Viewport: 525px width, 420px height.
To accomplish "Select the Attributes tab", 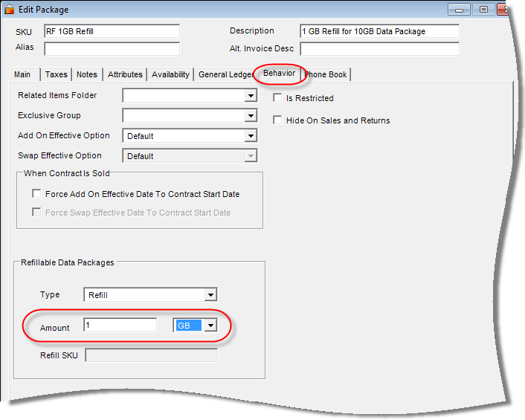I will point(125,74).
